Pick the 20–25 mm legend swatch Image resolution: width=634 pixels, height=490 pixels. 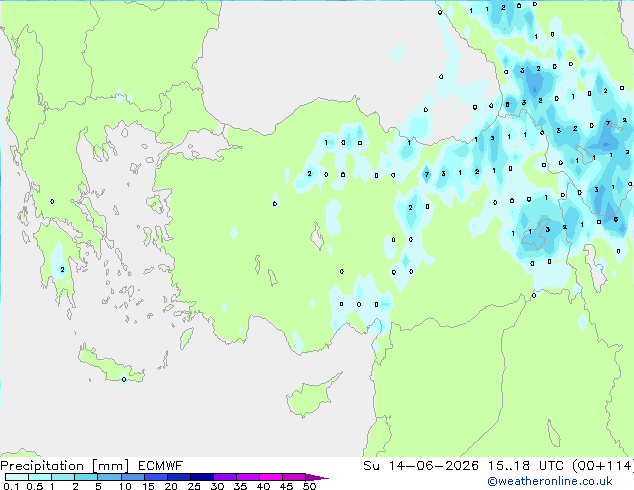click(x=178, y=477)
